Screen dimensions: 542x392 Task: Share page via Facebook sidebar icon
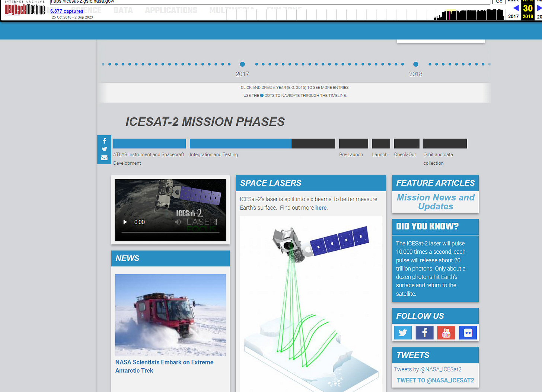click(104, 141)
